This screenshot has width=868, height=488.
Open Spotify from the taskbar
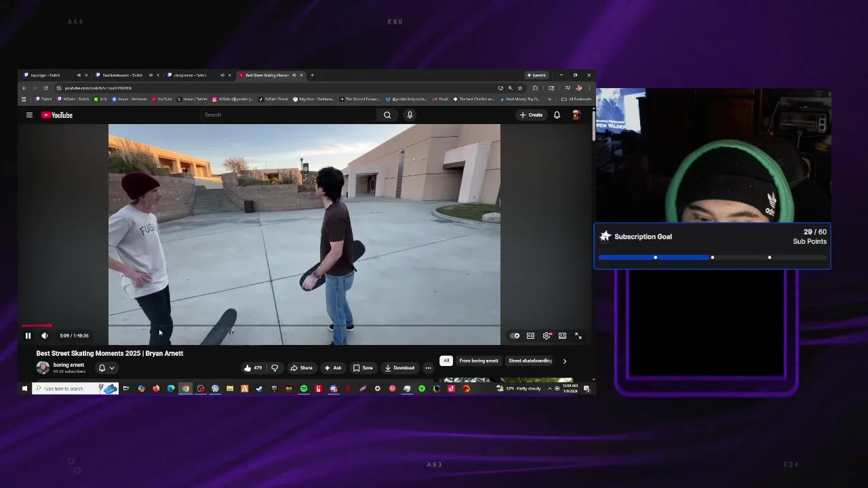point(304,388)
